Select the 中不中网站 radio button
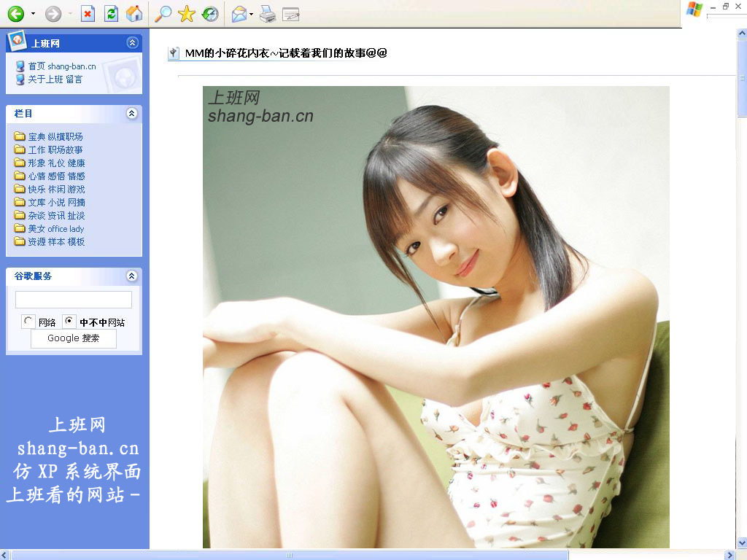The height and width of the screenshot is (560, 747). click(69, 322)
